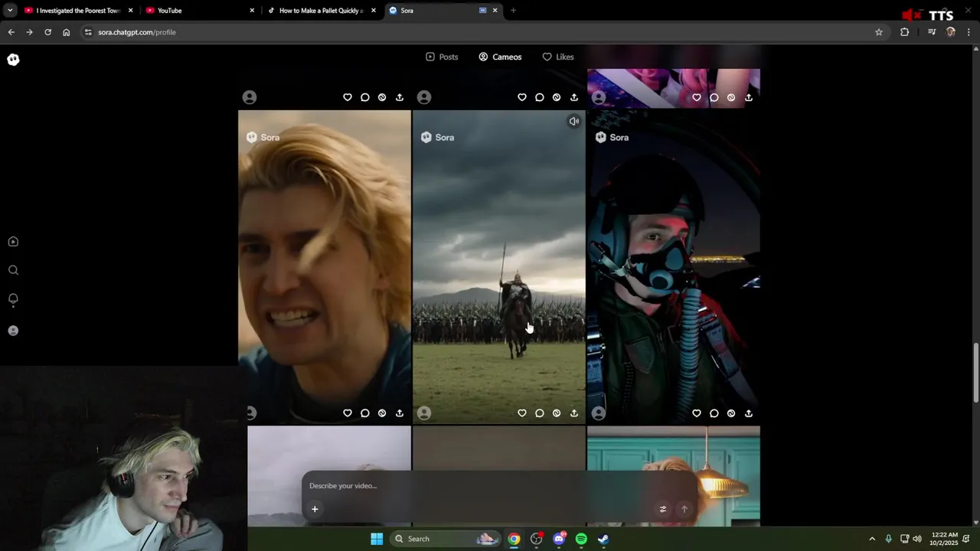Switch to the Cameos tab
980x551 pixels.
(x=500, y=57)
